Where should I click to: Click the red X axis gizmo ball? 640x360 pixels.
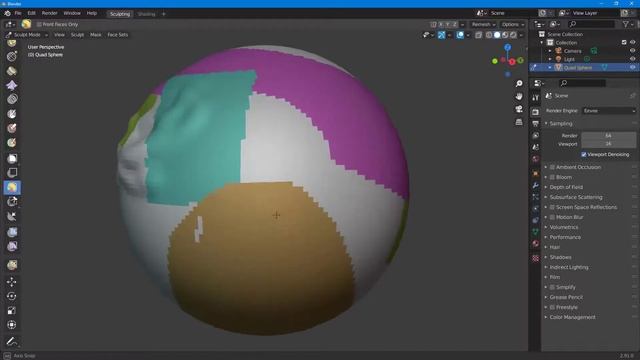pyautogui.click(x=512, y=62)
